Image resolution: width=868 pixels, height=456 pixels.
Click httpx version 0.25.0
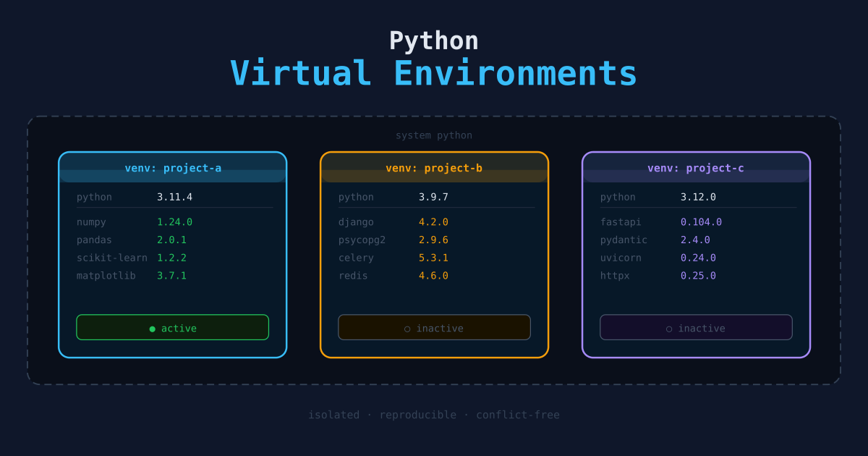(x=698, y=276)
